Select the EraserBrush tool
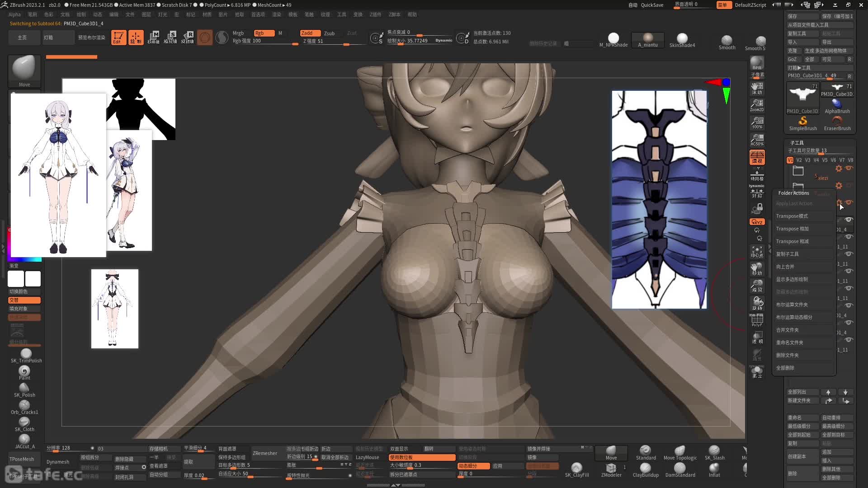The height and width of the screenshot is (488, 868). point(837,123)
